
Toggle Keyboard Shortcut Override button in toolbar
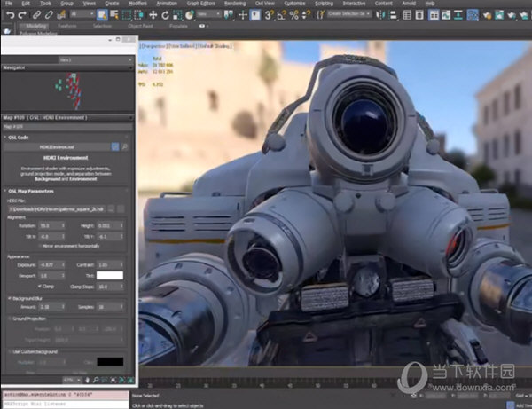(255, 15)
